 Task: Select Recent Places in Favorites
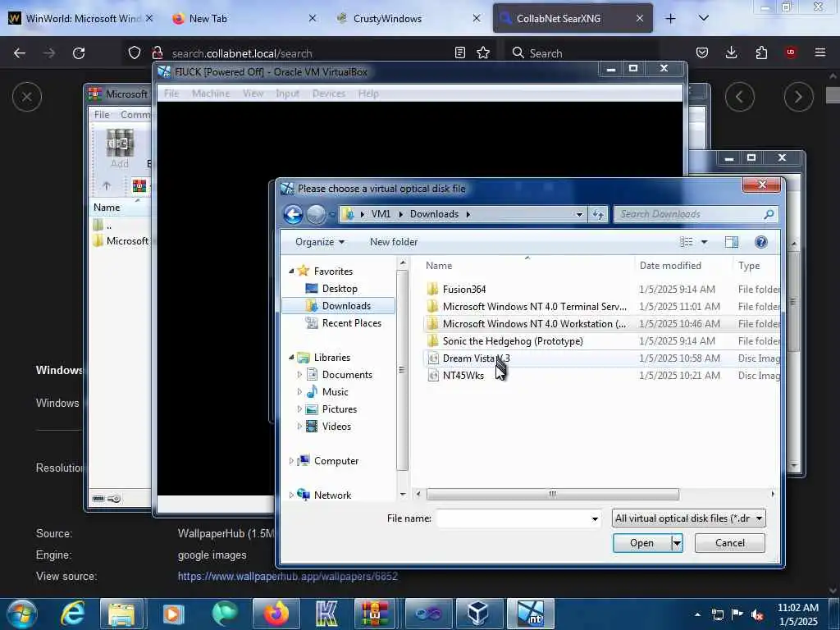(351, 323)
